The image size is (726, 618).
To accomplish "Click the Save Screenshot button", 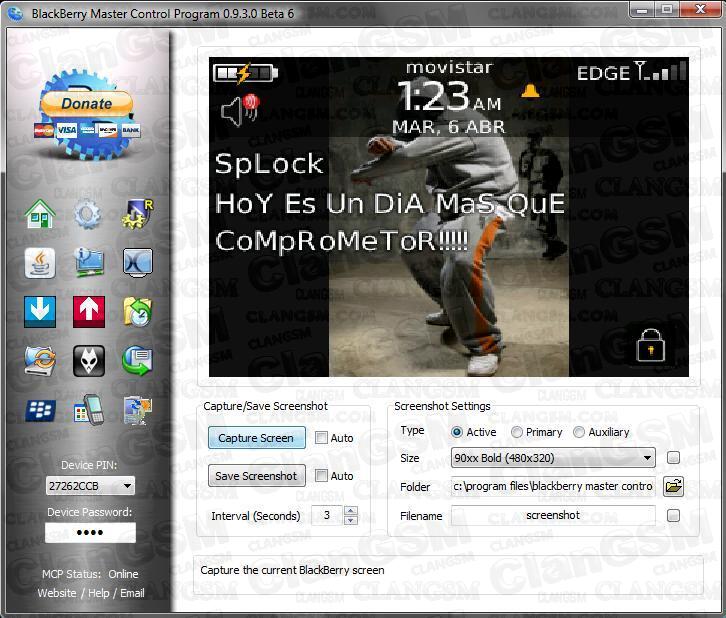I will tap(257, 476).
